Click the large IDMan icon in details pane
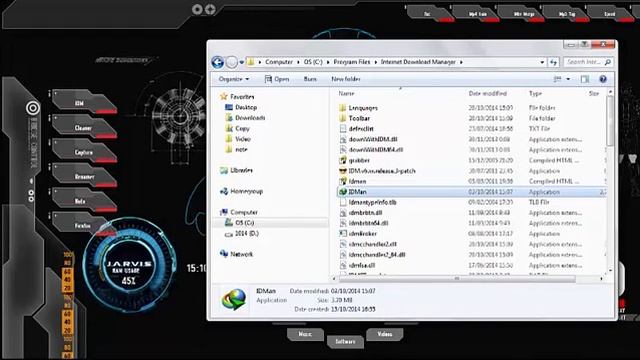The image size is (640, 360). pyautogui.click(x=234, y=300)
